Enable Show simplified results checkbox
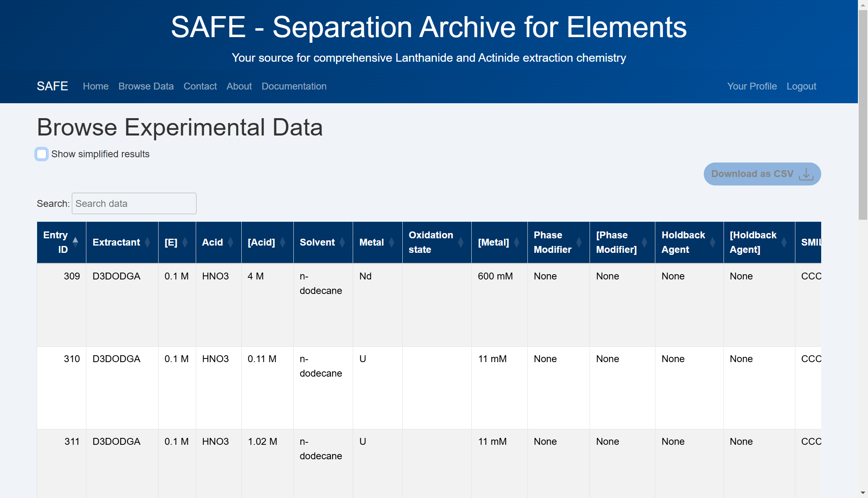Image resolution: width=868 pixels, height=498 pixels. (42, 154)
